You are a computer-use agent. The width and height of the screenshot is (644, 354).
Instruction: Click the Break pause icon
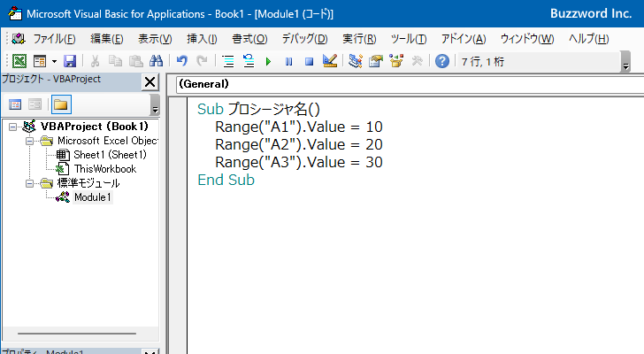pyautogui.click(x=288, y=62)
